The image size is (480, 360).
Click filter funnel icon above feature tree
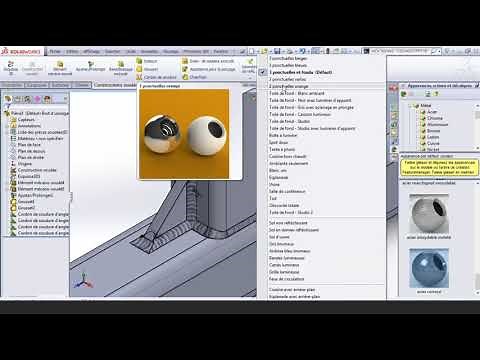coord(8,106)
